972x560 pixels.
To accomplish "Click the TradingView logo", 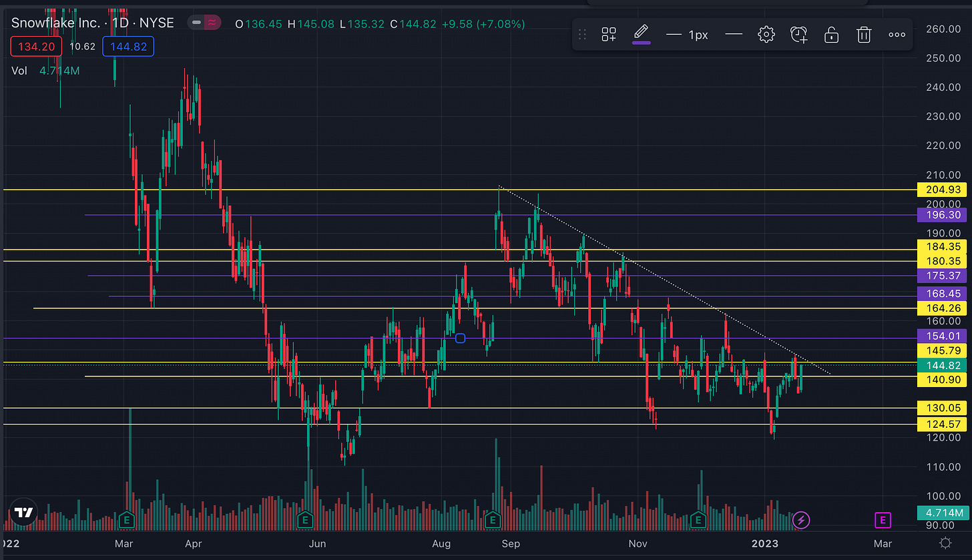I will coord(24,513).
